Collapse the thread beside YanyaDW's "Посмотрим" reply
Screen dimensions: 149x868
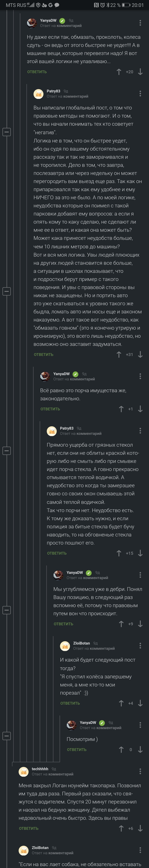point(7,736)
